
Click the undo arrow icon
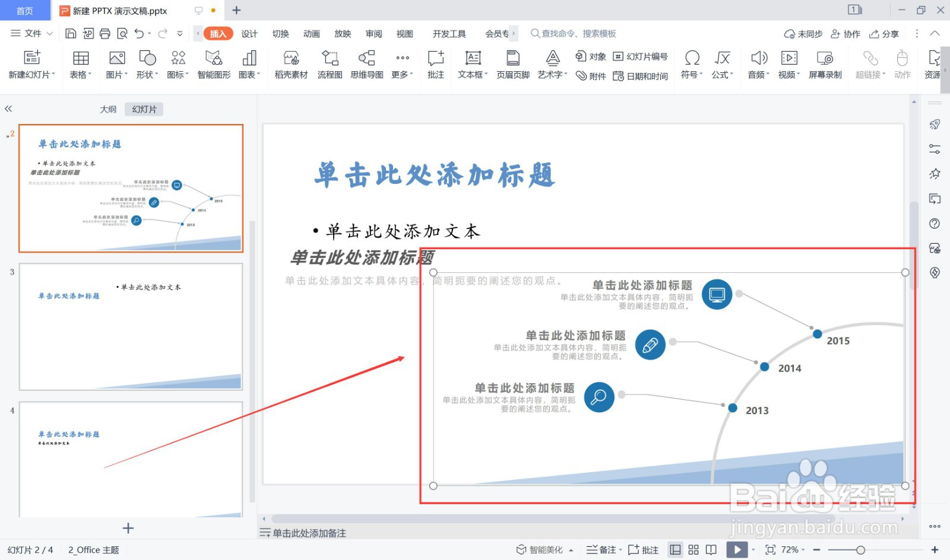point(138,33)
